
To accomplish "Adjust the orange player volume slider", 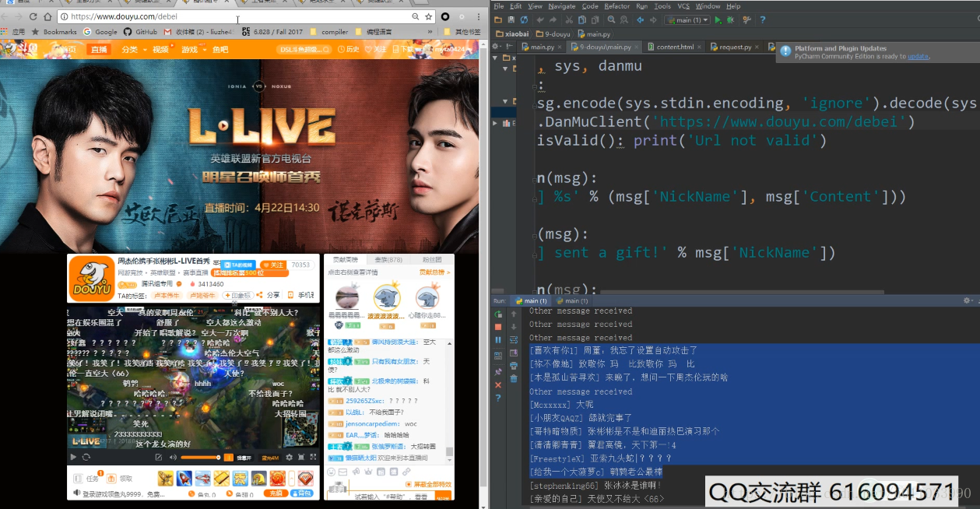I will (x=201, y=457).
